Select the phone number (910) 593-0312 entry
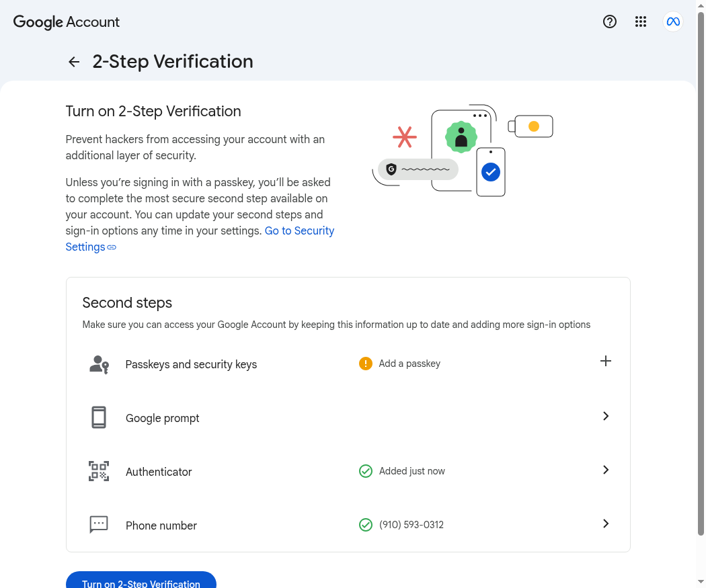The height and width of the screenshot is (588, 706). coord(411,525)
